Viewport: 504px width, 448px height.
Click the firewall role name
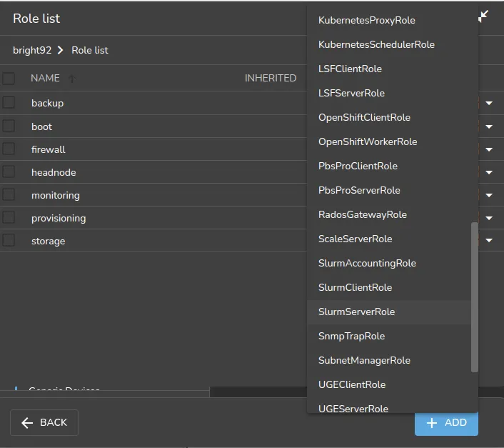[49, 149]
